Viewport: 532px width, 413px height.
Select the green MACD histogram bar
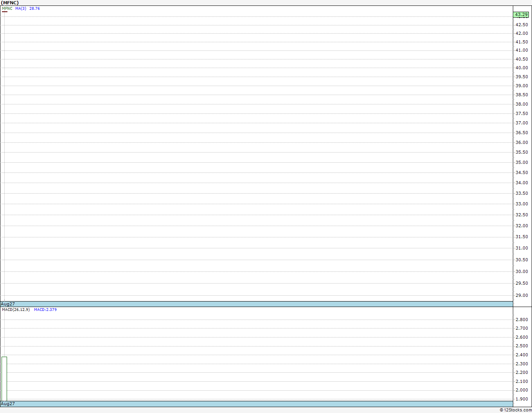[x=4, y=379]
